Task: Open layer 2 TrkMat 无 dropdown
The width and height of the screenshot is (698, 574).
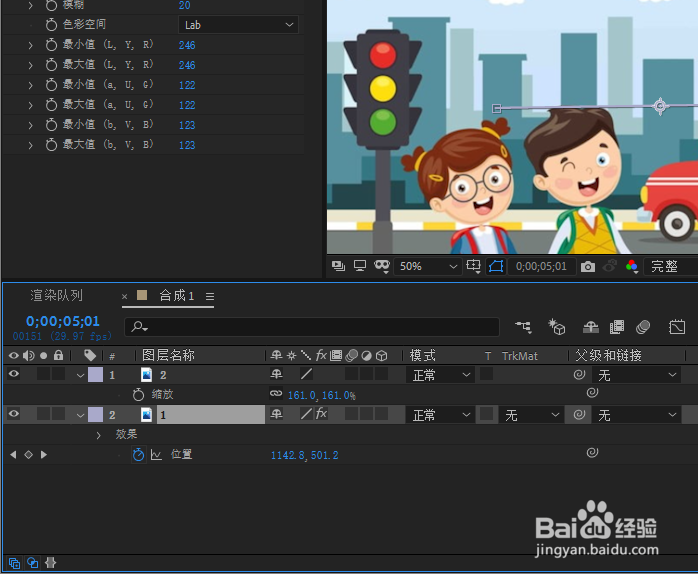Action: click(530, 415)
